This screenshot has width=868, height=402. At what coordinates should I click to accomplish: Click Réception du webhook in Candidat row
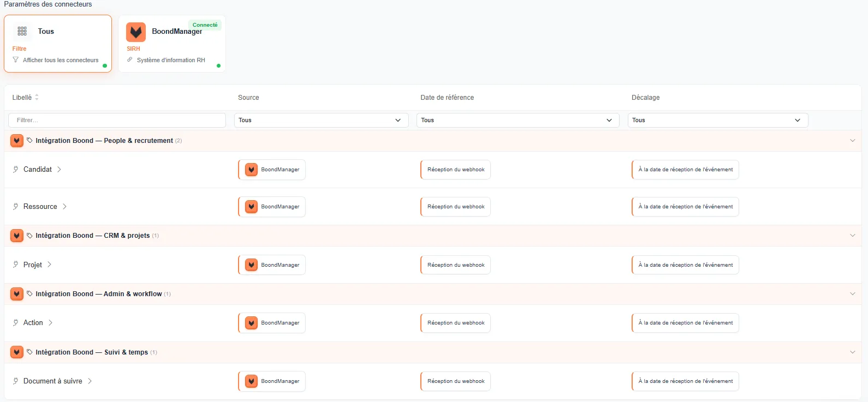pyautogui.click(x=455, y=170)
